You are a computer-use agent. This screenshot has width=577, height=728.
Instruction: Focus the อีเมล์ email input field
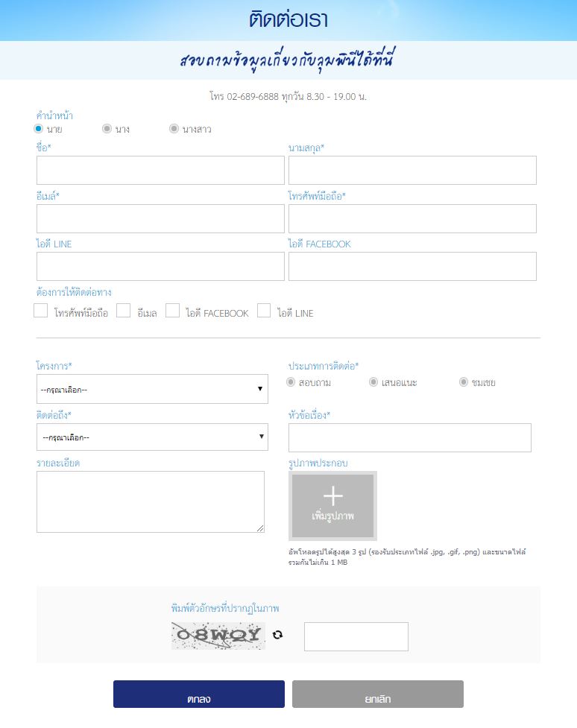pos(160,218)
